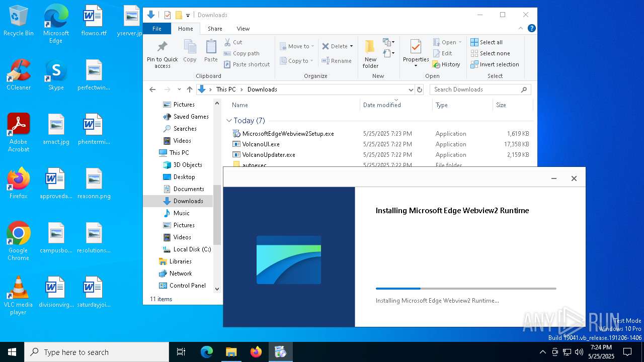Screen dimensions: 644x362
Task: Click Pin to Quick access in ribbon
Action: [x=163, y=54]
